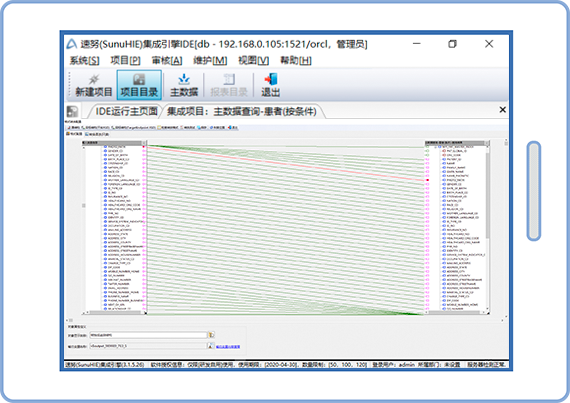Open the 帮助[H] menu
Viewport: 570px width, 403px height.
(x=296, y=60)
